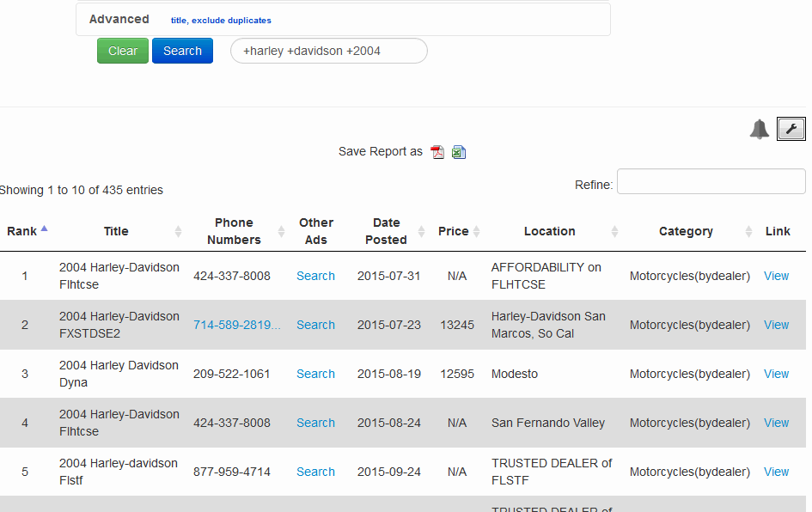Open the wrench settings button
This screenshot has width=812, height=512.
point(791,129)
